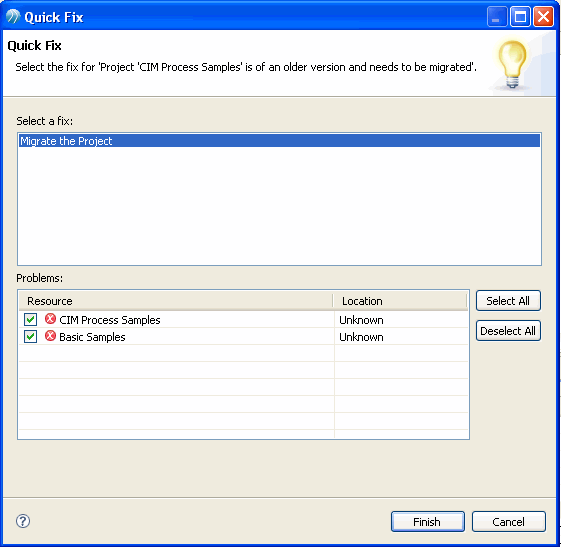This screenshot has height=547, width=561.
Task: Uncheck the CIM Process Samples checkbox
Action: coord(30,319)
